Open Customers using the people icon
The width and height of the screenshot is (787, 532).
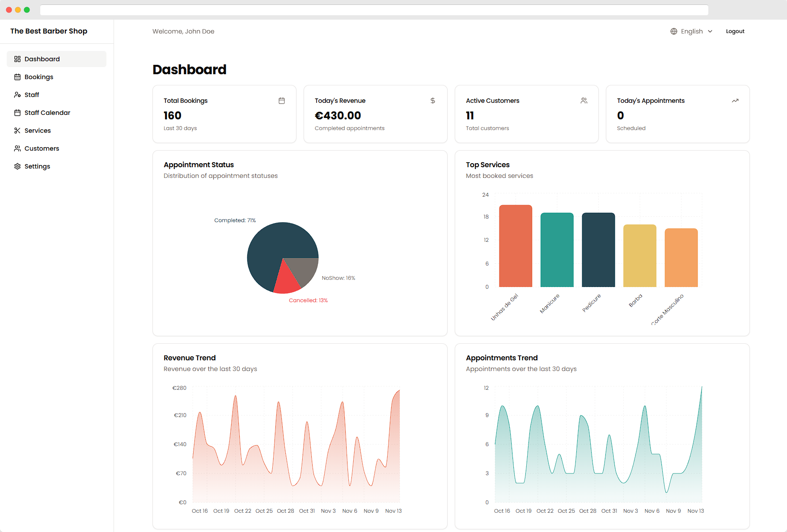point(17,148)
